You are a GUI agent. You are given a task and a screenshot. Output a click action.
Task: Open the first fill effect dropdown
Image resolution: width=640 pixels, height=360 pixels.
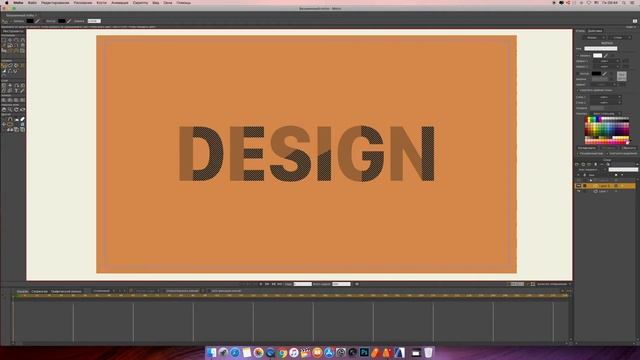(607, 61)
